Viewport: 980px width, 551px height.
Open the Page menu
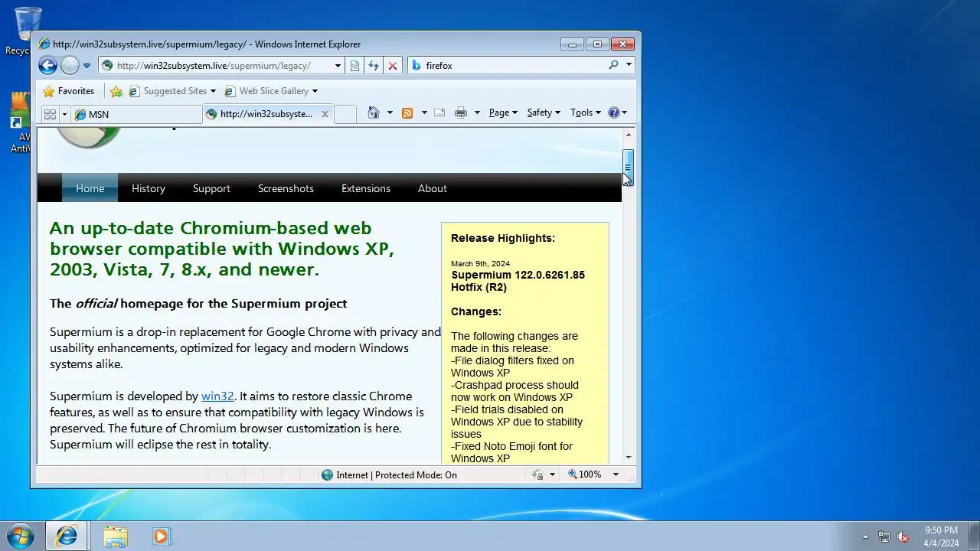tap(503, 112)
